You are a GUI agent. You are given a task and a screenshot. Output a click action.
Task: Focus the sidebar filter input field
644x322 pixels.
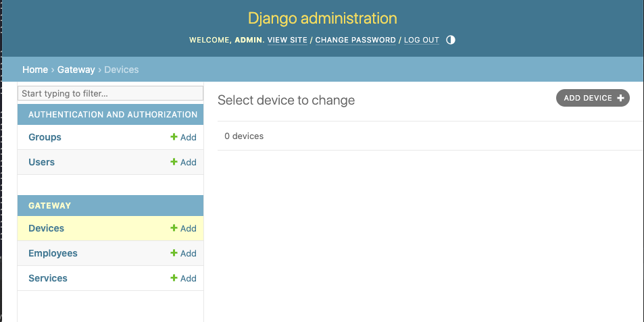(110, 93)
